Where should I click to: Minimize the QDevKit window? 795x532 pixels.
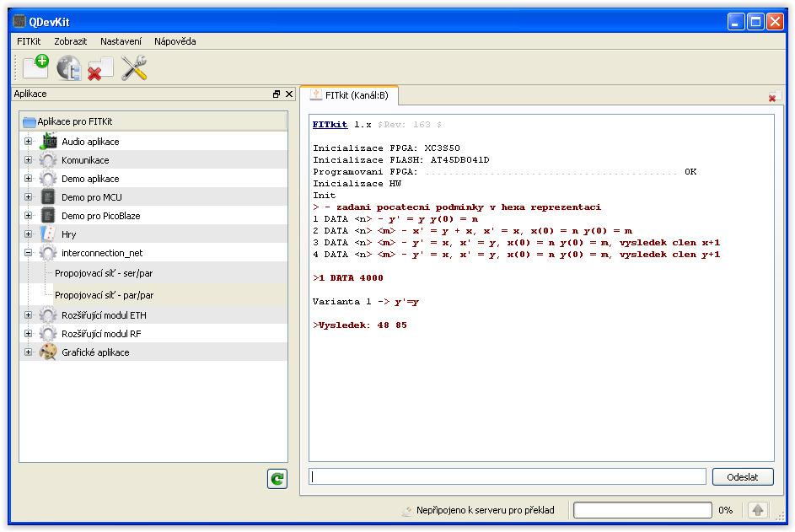coord(736,22)
